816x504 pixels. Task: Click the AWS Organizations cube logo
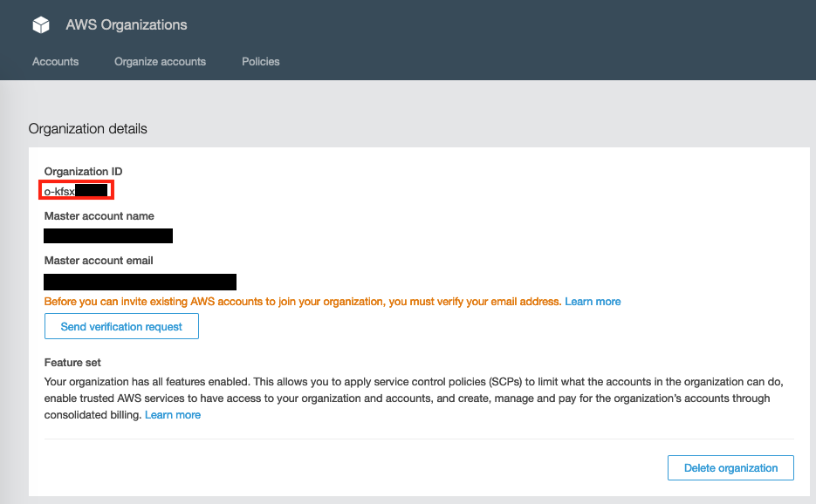pos(41,25)
